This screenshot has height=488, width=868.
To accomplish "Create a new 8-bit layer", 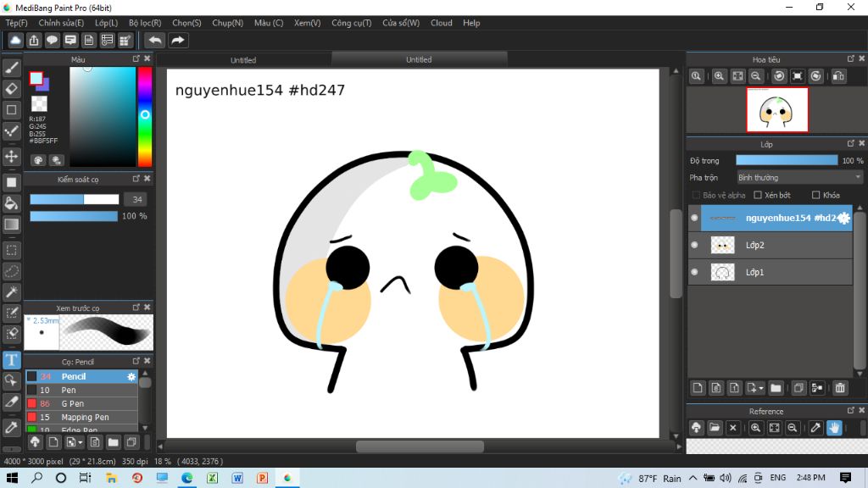I will (716, 388).
